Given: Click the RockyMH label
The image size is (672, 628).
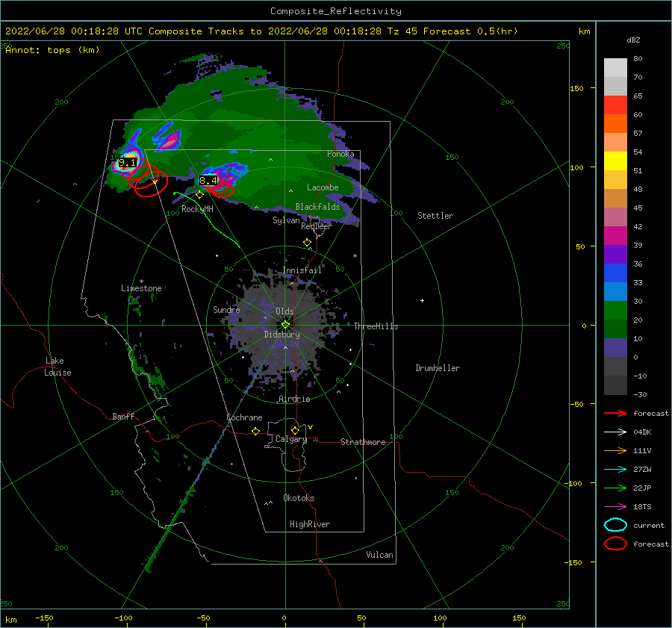Looking at the screenshot, I should click(197, 209).
